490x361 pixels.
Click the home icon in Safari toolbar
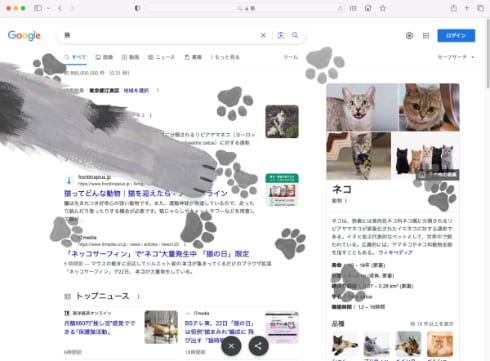coord(368,8)
